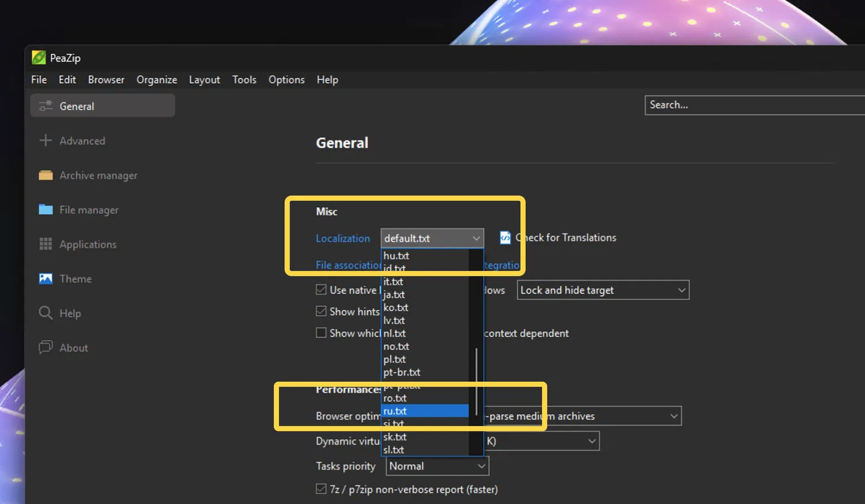Go to Applications settings section
The image size is (865, 504).
click(88, 245)
